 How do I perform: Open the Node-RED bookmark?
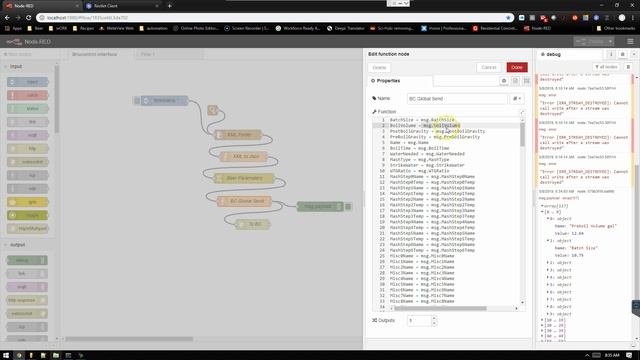[x=538, y=28]
